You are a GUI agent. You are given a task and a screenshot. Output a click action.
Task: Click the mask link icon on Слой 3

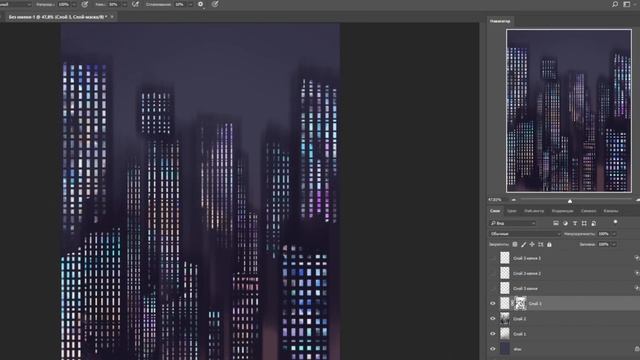pos(512,303)
